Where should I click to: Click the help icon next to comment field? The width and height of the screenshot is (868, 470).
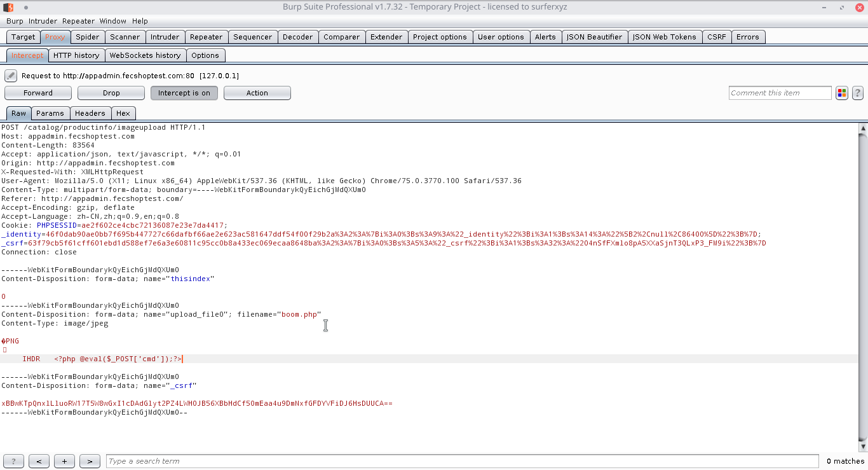pyautogui.click(x=857, y=93)
